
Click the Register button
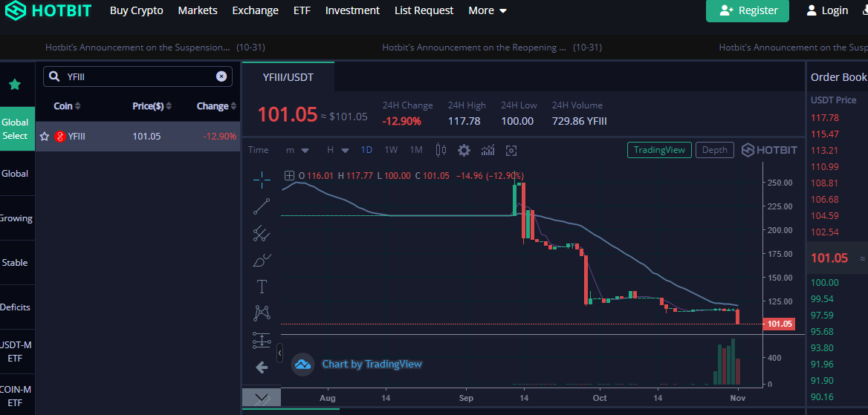coord(748,10)
